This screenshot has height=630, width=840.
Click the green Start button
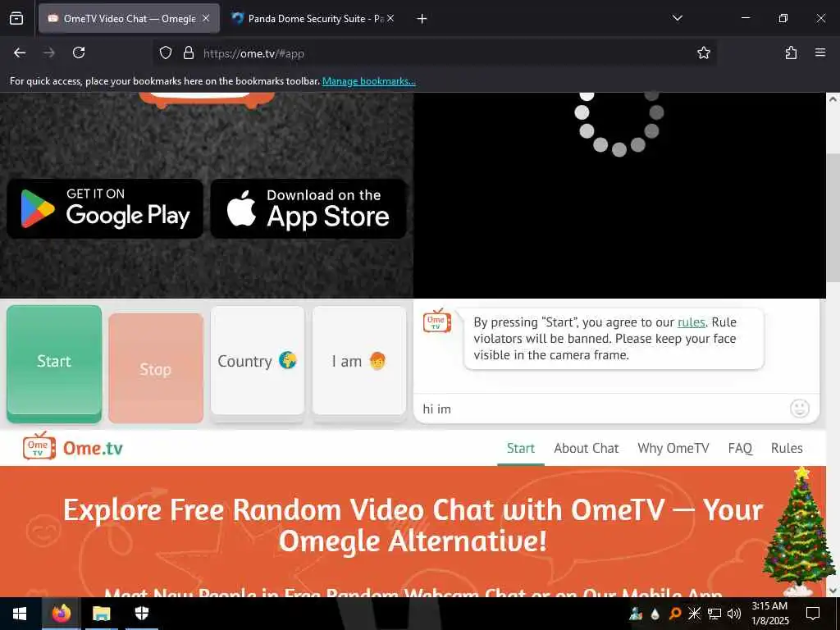click(x=54, y=362)
